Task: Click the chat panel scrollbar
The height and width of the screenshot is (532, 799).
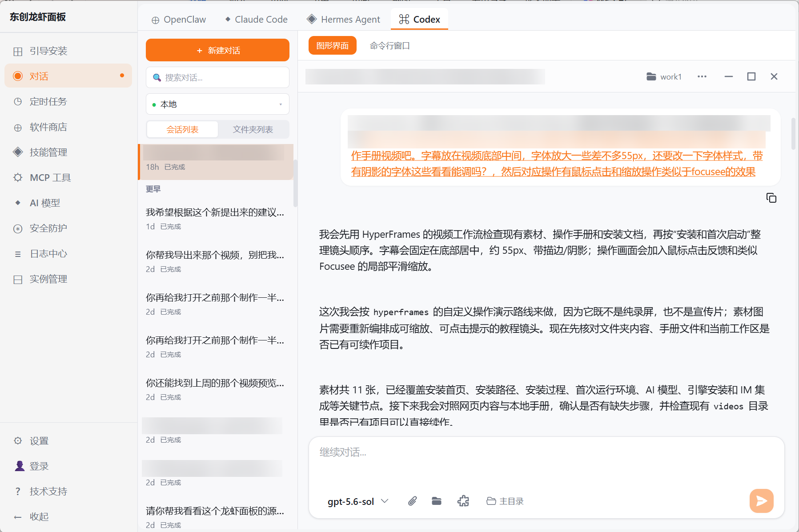Action: click(793, 133)
